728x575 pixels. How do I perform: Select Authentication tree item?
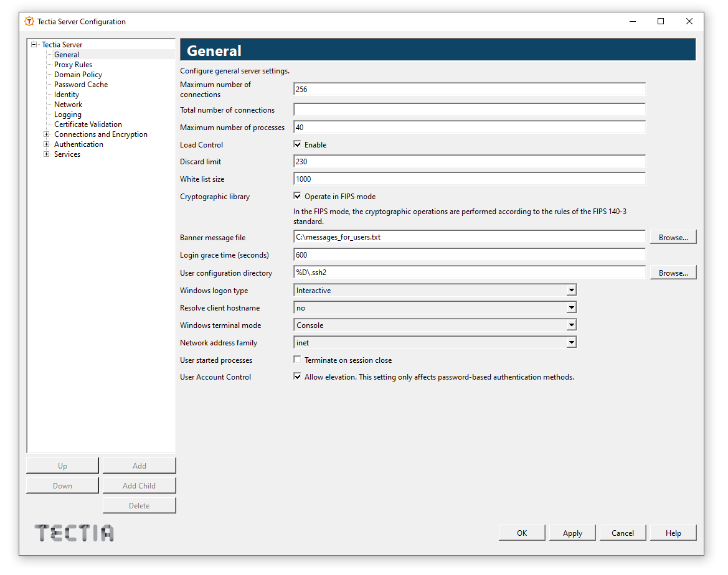point(78,144)
